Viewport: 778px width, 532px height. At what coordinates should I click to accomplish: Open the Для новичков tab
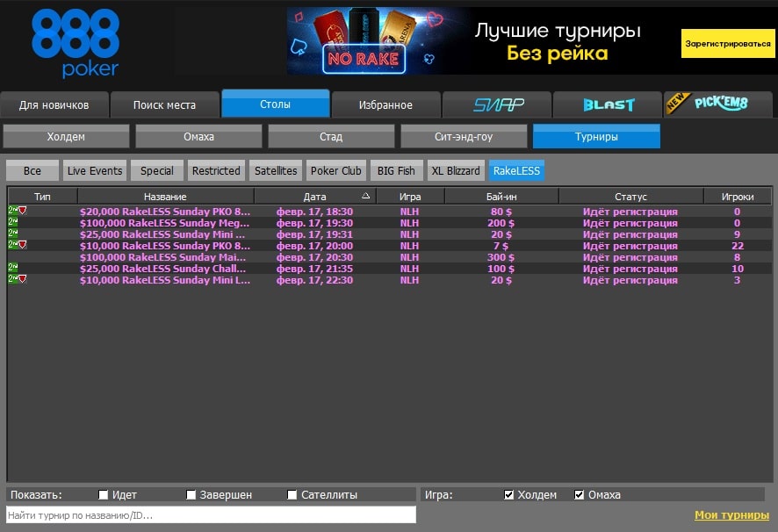(54, 104)
